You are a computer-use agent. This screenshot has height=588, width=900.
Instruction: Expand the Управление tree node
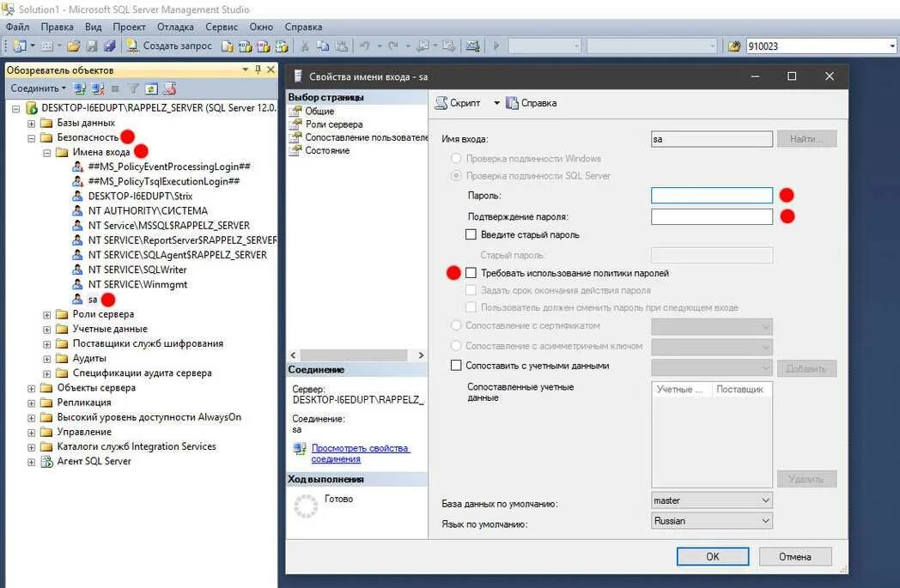pyautogui.click(x=32, y=433)
